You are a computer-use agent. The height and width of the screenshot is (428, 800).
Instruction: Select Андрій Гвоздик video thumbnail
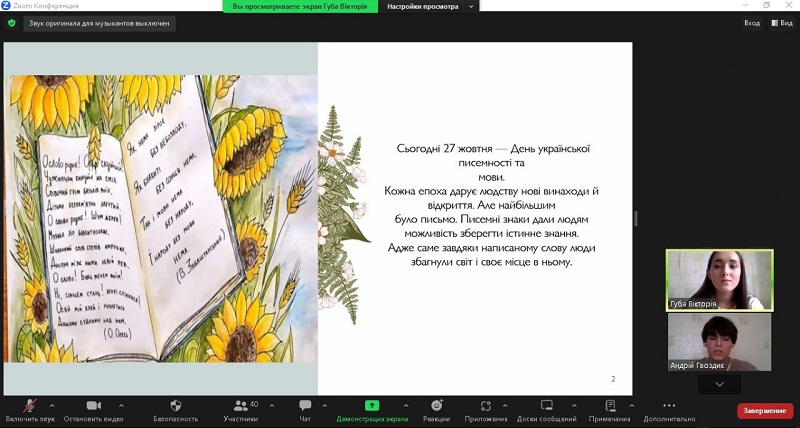(x=719, y=342)
